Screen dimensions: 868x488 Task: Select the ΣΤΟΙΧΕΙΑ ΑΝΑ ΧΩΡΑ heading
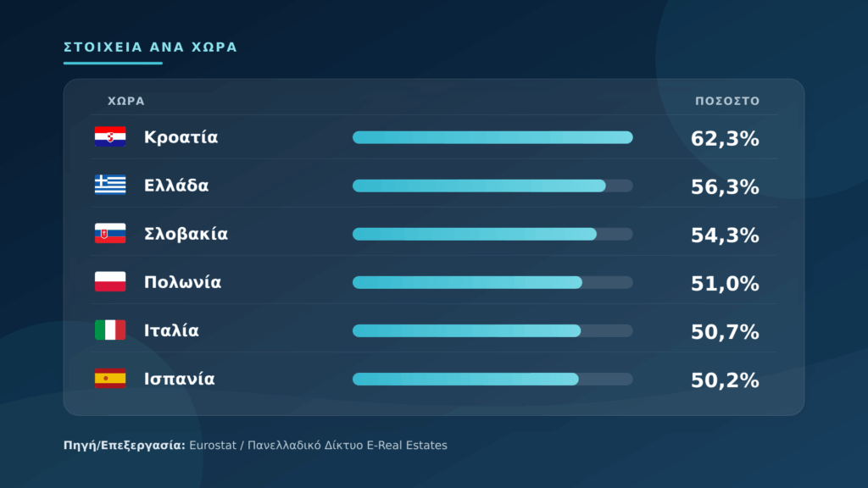tap(151, 47)
